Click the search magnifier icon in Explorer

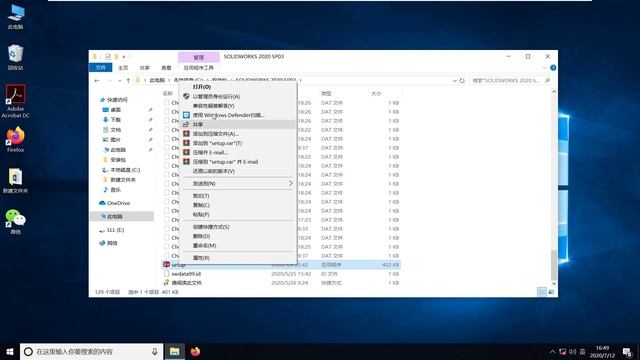548,80
